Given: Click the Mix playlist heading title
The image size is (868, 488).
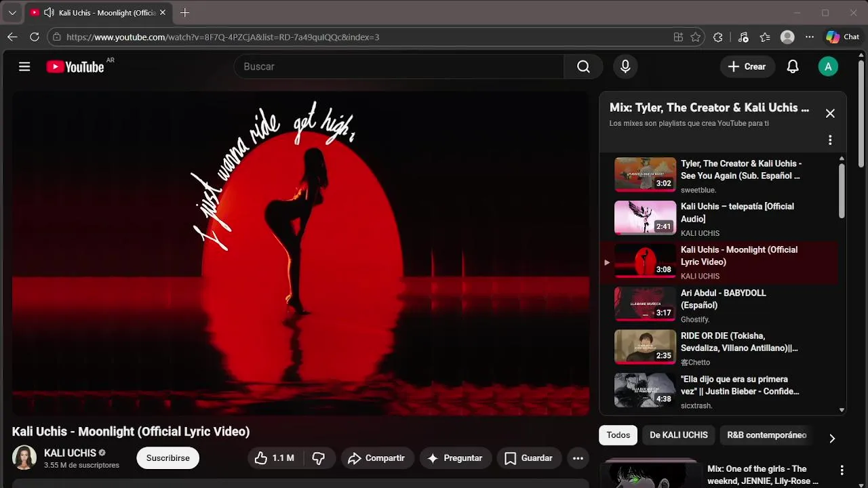Looking at the screenshot, I should click(709, 108).
